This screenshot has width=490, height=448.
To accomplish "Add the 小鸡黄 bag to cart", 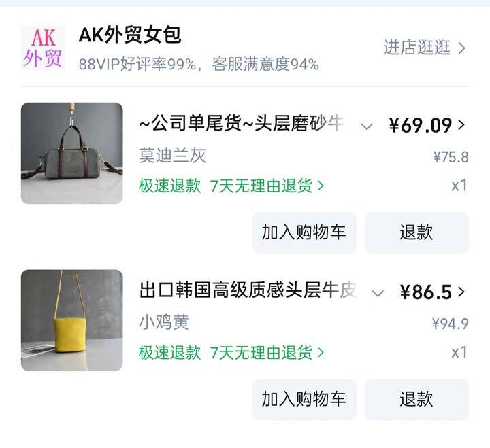I will tap(304, 399).
